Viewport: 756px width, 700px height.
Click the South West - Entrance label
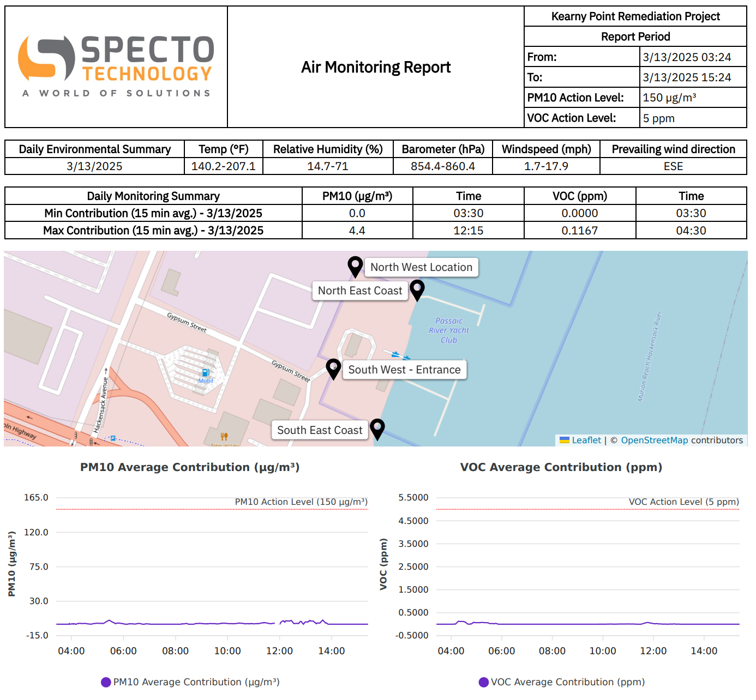[404, 370]
